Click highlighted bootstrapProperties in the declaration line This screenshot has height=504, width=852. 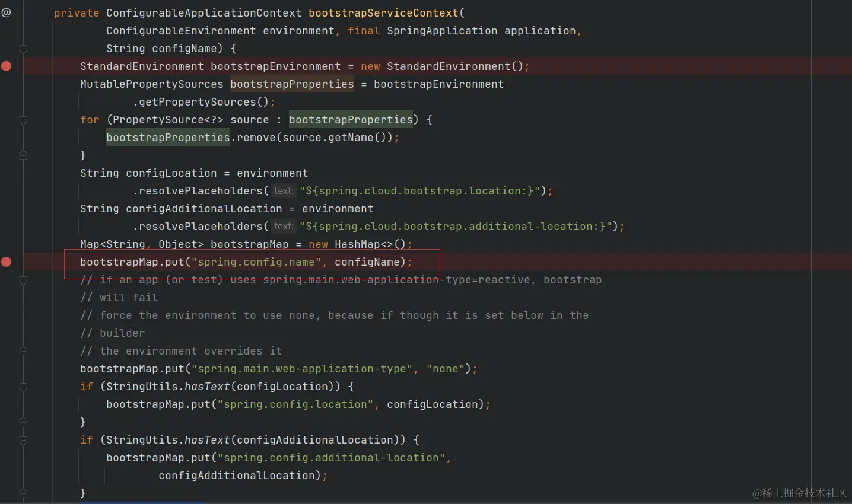point(292,84)
